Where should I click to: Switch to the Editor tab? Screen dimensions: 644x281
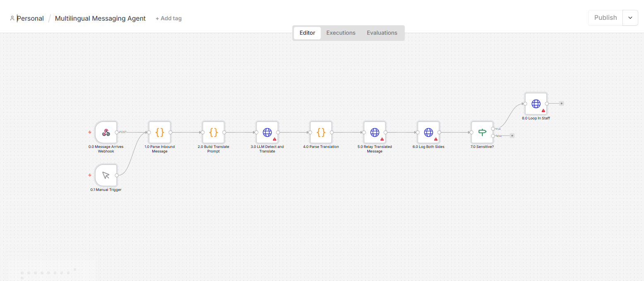point(307,33)
